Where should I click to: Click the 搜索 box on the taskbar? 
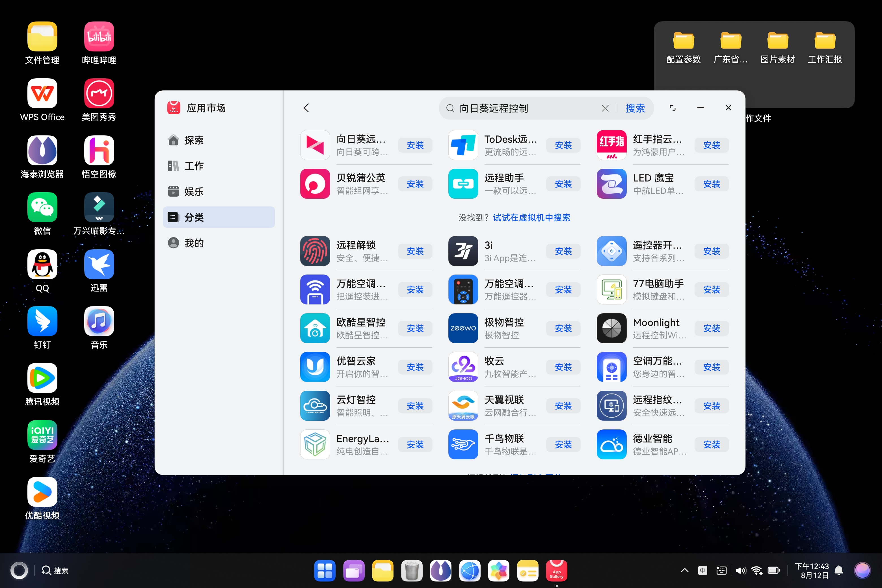point(55,570)
